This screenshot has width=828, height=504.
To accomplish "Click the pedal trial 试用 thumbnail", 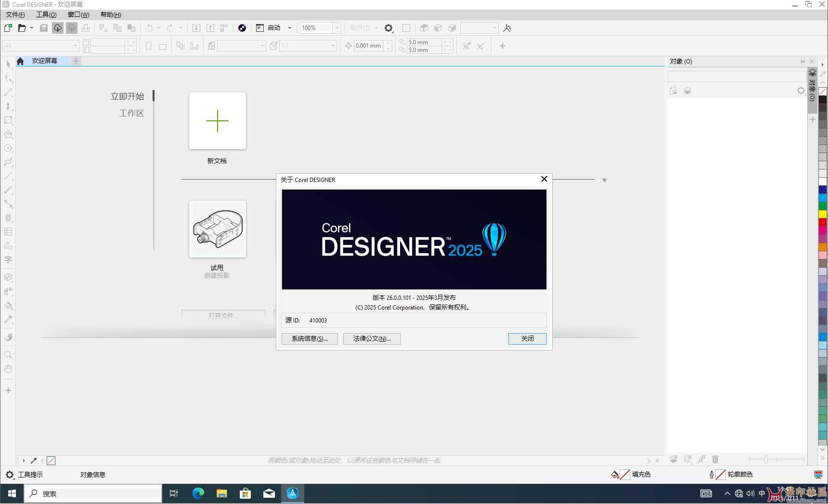I will pyautogui.click(x=218, y=229).
